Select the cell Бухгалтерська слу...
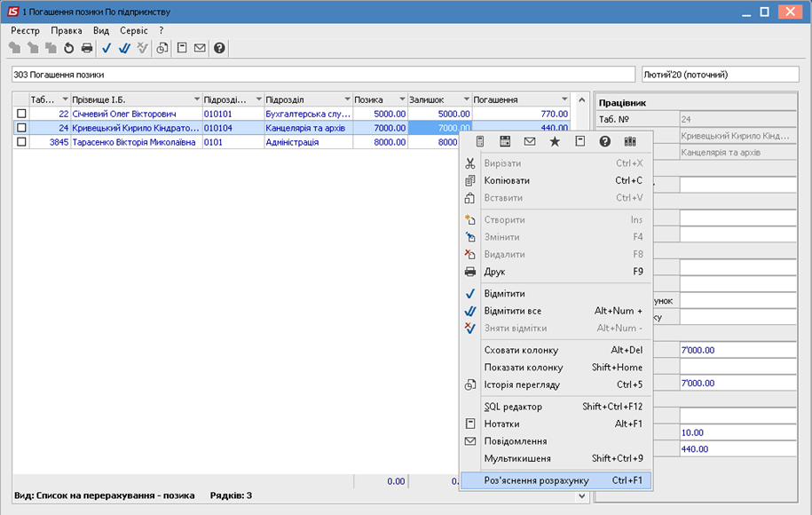The width and height of the screenshot is (812, 515). (x=308, y=114)
